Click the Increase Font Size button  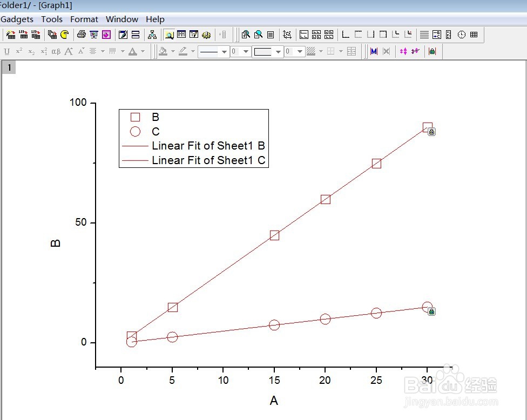[x=69, y=51]
